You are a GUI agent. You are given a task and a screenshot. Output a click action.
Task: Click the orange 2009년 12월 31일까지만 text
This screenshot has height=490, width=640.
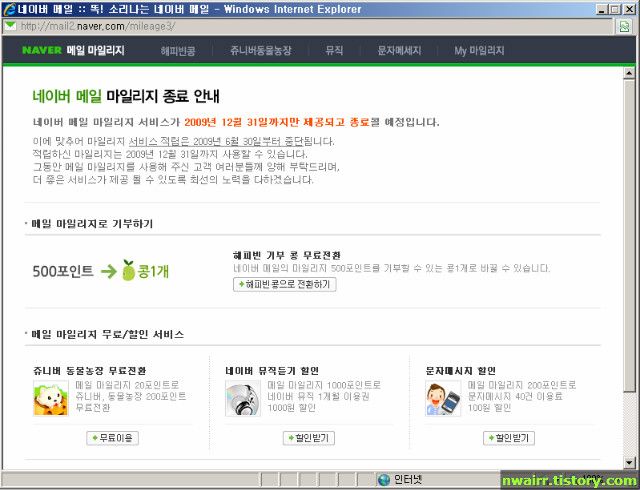coord(242,122)
